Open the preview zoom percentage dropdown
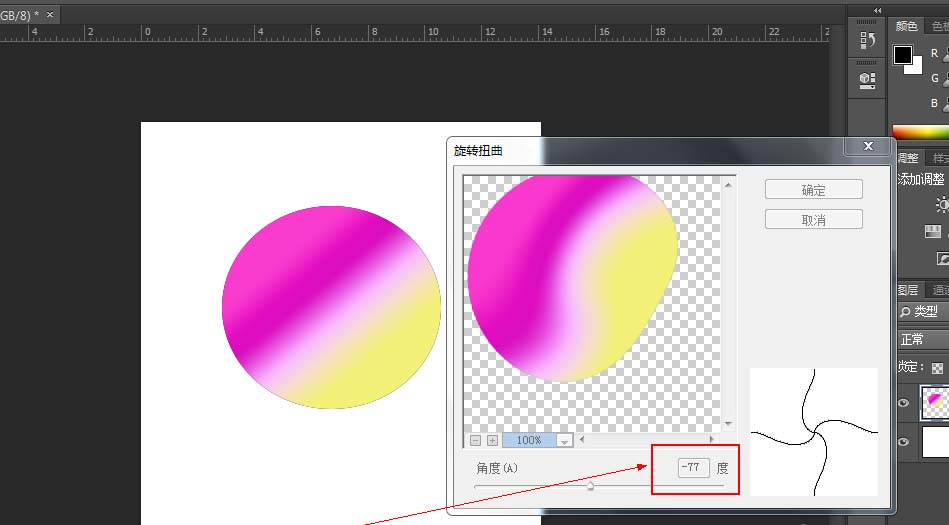 pos(564,440)
